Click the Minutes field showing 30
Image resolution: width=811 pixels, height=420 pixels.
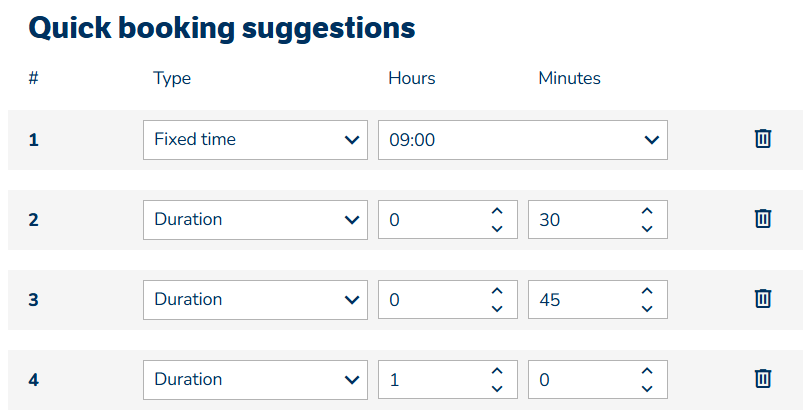pyautogui.click(x=580, y=220)
